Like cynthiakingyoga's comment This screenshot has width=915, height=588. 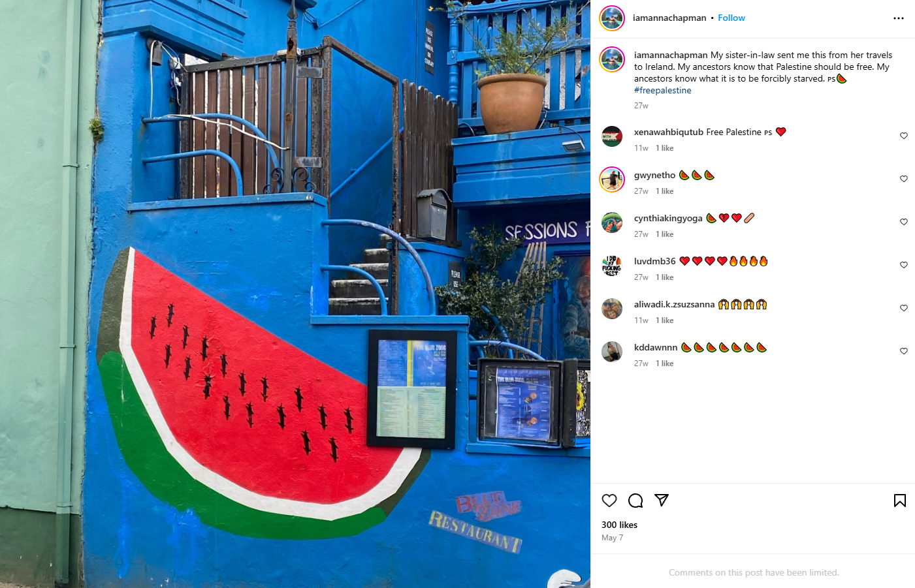[x=904, y=222]
